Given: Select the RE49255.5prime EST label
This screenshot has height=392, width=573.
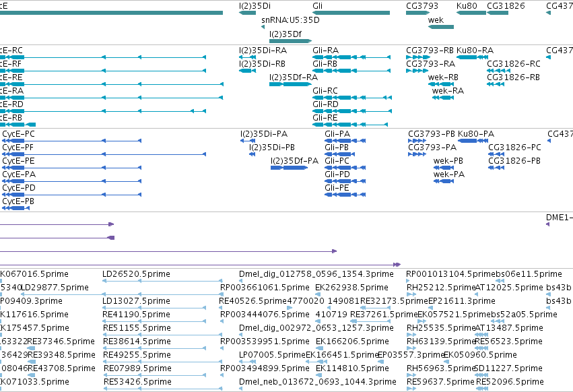Looking at the screenshot, I should pyautogui.click(x=137, y=355).
